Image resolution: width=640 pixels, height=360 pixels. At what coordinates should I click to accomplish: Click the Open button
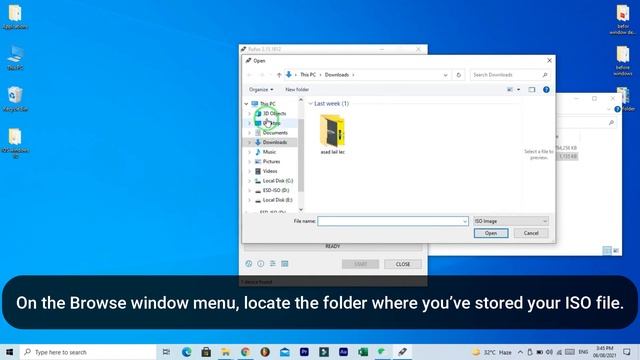(491, 233)
